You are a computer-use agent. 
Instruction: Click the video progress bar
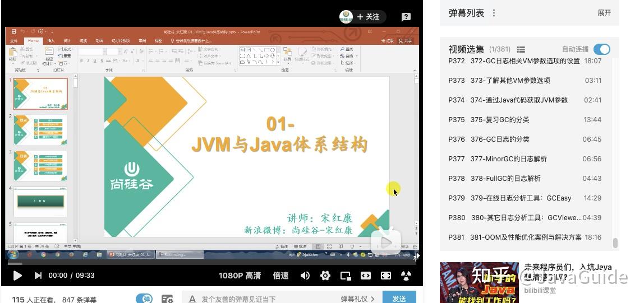tap(211, 263)
